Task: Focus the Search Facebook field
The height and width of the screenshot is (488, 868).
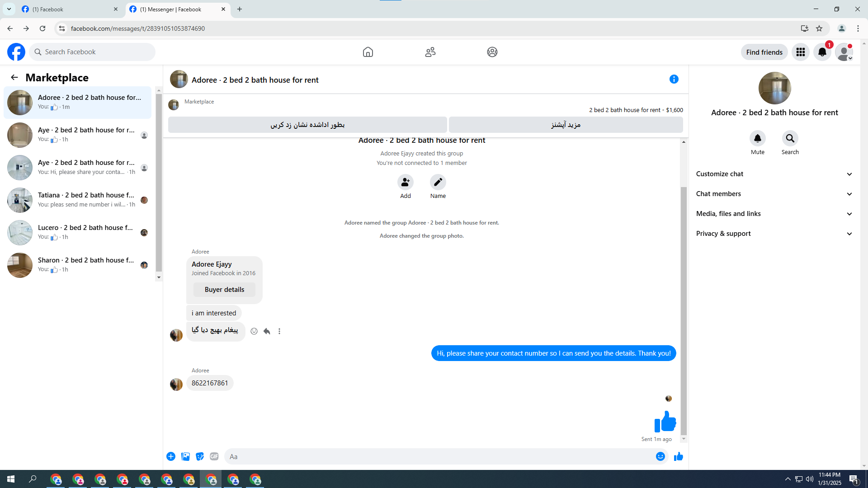Action: (92, 52)
